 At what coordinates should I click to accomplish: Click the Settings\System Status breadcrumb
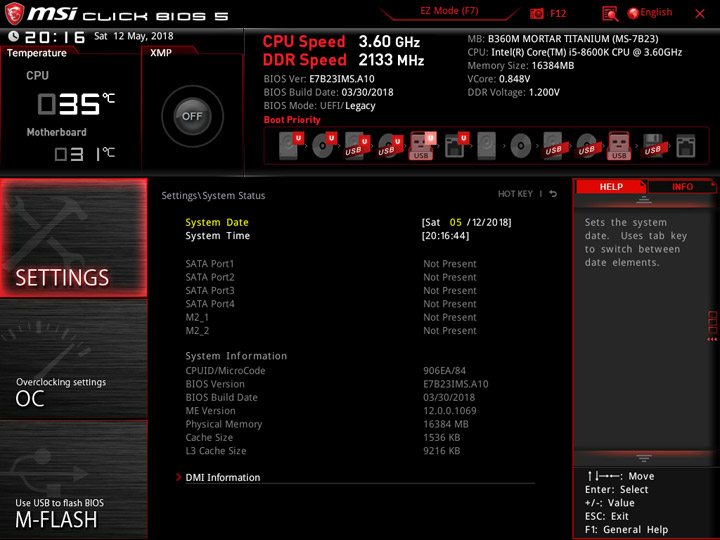213,196
